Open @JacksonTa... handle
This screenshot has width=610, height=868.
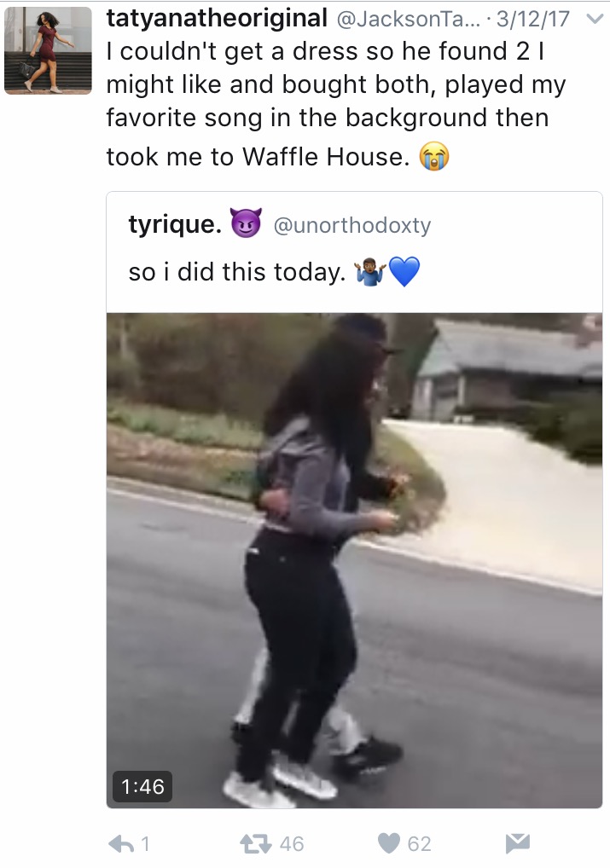409,20
